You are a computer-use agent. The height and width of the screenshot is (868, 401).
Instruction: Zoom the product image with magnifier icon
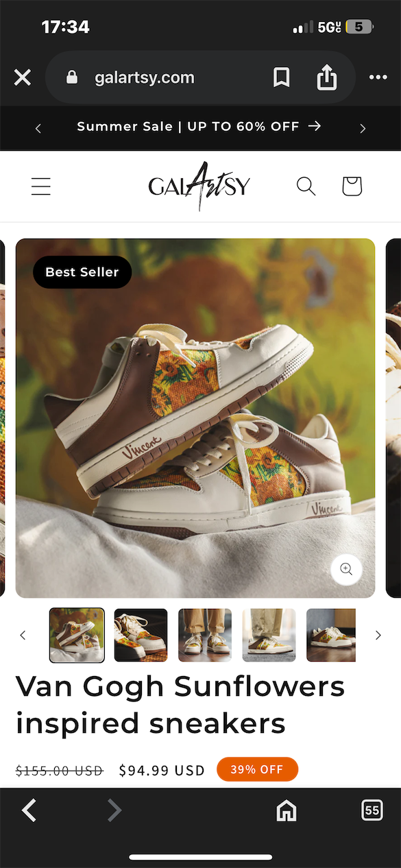pos(346,569)
